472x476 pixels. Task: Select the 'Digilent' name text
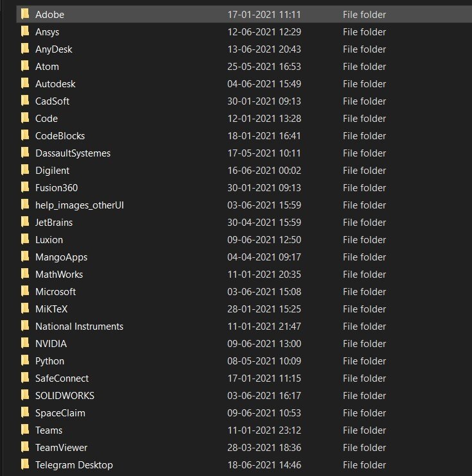[52, 171]
